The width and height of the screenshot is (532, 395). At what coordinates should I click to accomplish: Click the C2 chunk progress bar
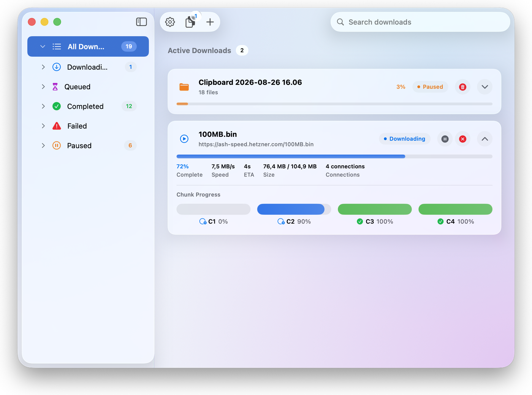294,209
